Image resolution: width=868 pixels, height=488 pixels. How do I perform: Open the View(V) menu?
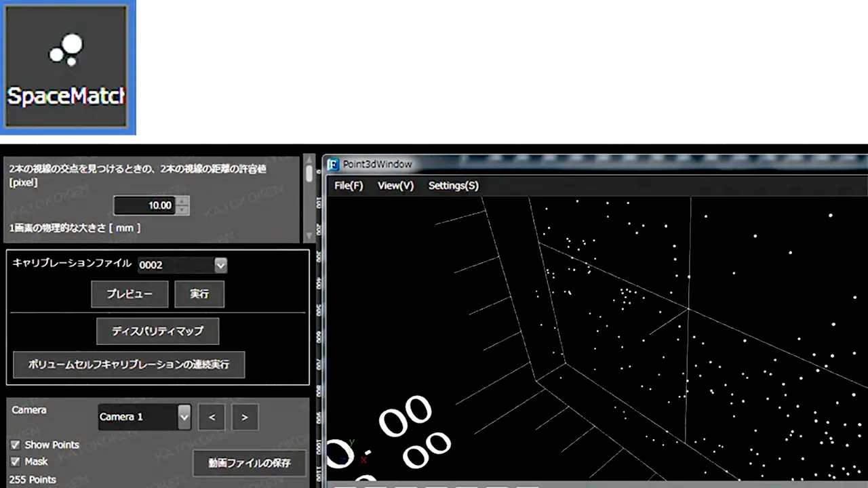click(395, 186)
